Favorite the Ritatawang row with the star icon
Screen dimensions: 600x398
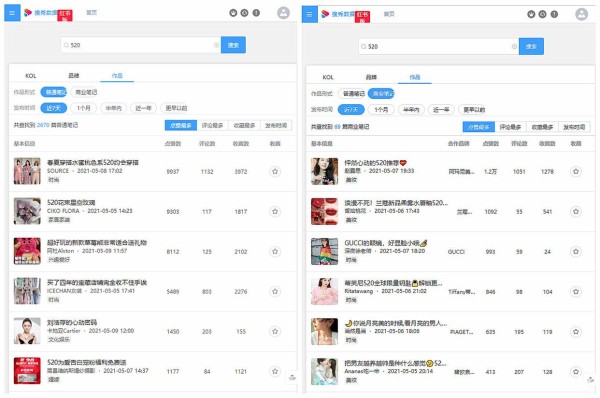(x=576, y=292)
